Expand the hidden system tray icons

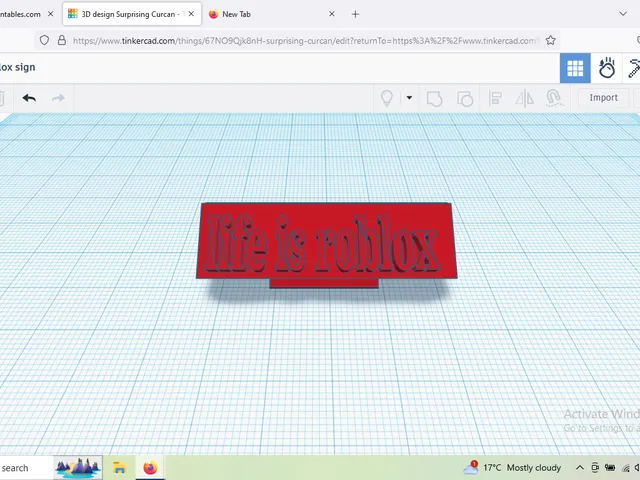tap(580, 468)
